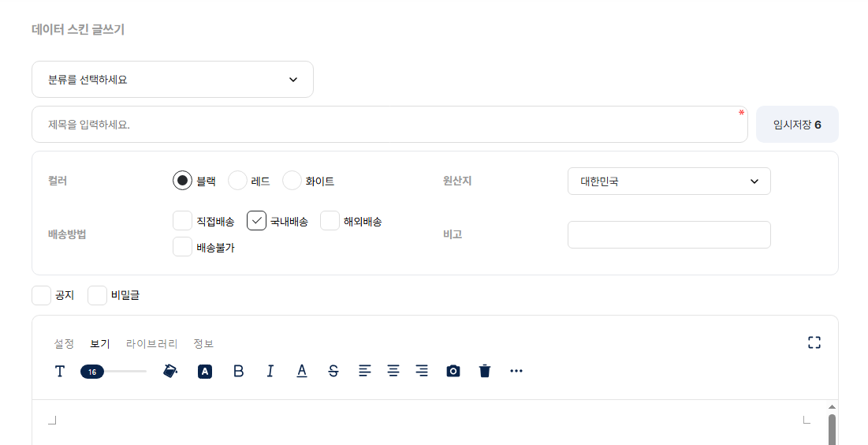Select the 레드 color radio button
The width and height of the screenshot is (868, 445).
pyautogui.click(x=238, y=181)
